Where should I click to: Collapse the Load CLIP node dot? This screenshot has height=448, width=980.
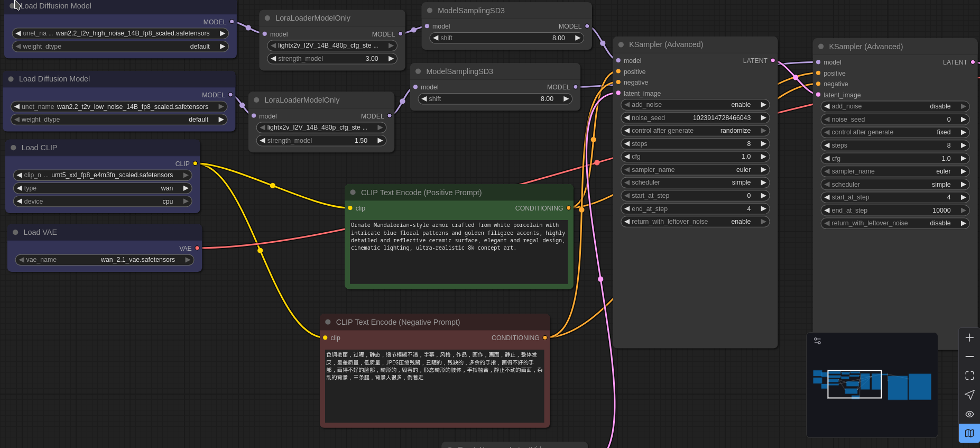coord(14,148)
